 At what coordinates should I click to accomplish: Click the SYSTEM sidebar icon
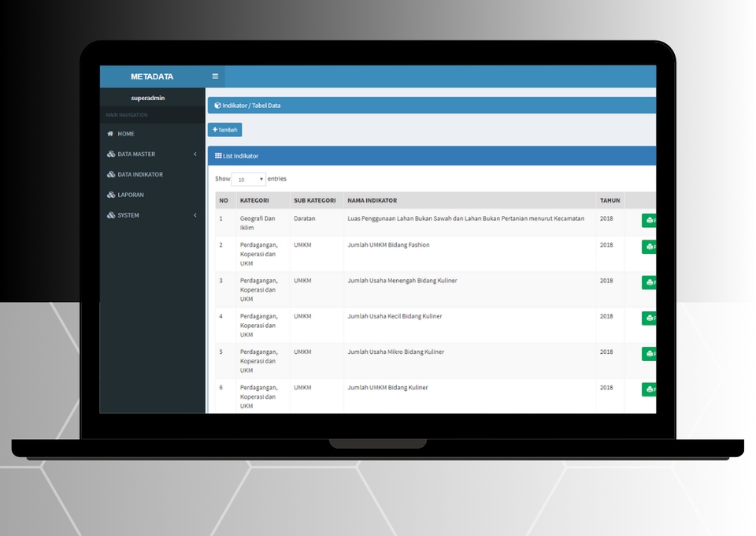click(111, 215)
